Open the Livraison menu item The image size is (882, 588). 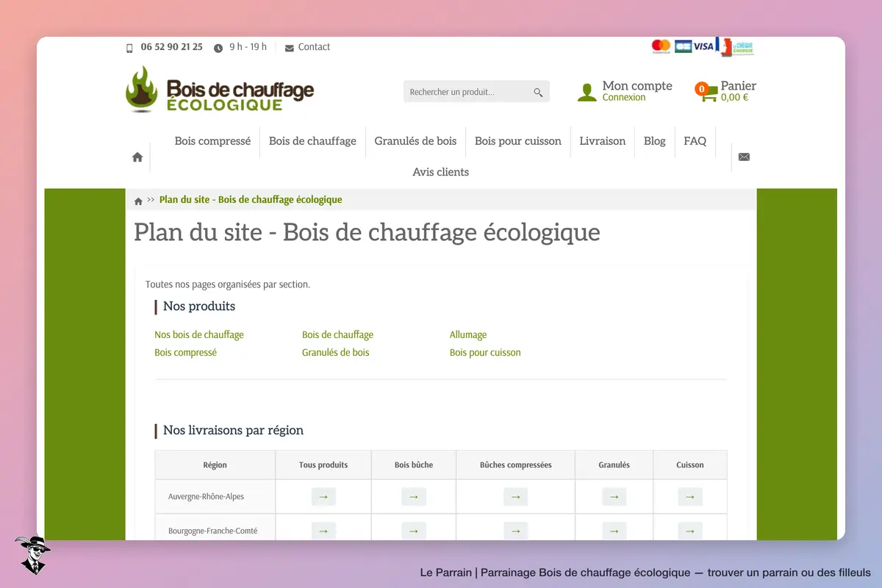coord(602,141)
